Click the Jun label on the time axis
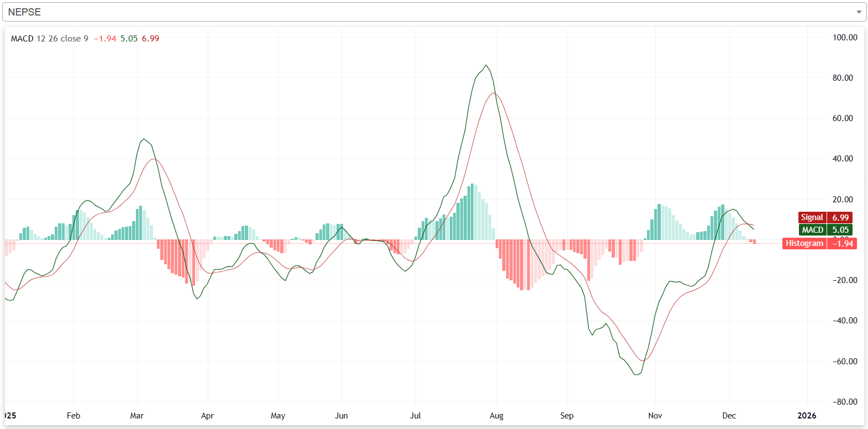Viewport: 868px width, 429px height. pyautogui.click(x=341, y=416)
